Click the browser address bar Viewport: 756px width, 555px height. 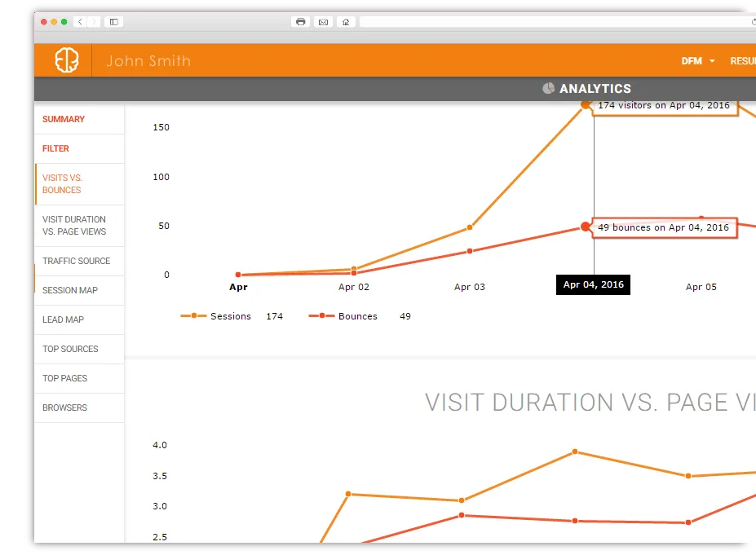click(x=557, y=22)
